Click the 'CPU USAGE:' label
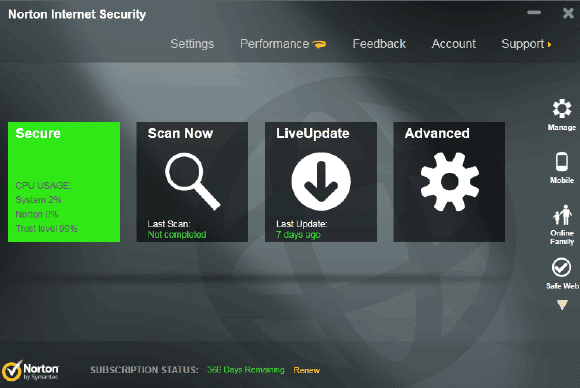The image size is (580, 388). (43, 185)
